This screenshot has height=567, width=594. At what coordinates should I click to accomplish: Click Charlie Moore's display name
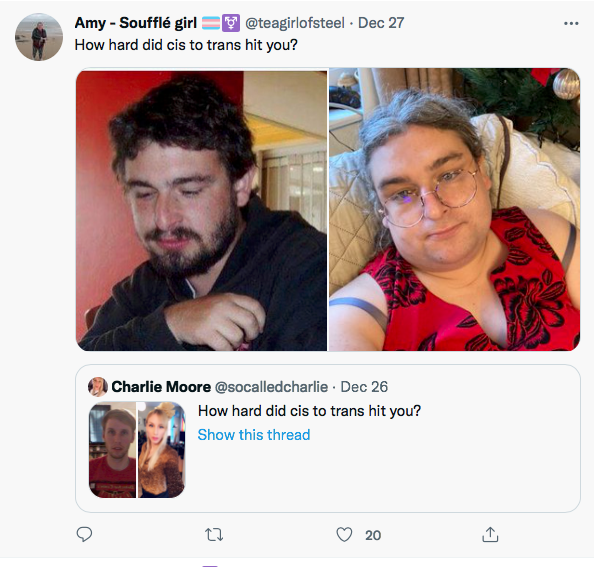pyautogui.click(x=161, y=387)
